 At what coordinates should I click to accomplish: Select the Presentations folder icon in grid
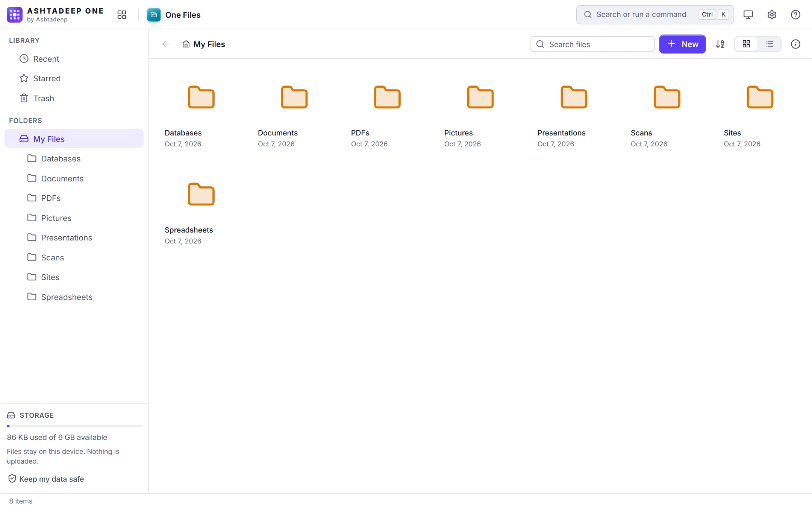[x=574, y=97]
